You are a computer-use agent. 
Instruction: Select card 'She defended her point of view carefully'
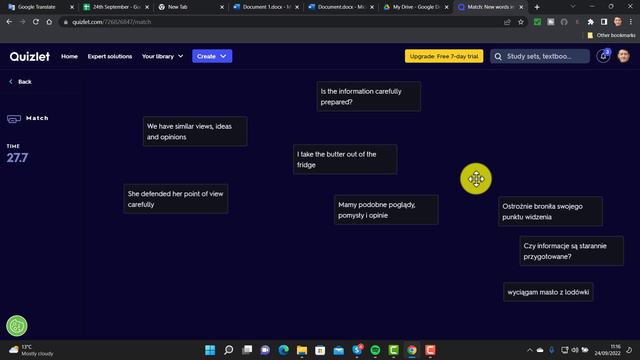(x=176, y=199)
